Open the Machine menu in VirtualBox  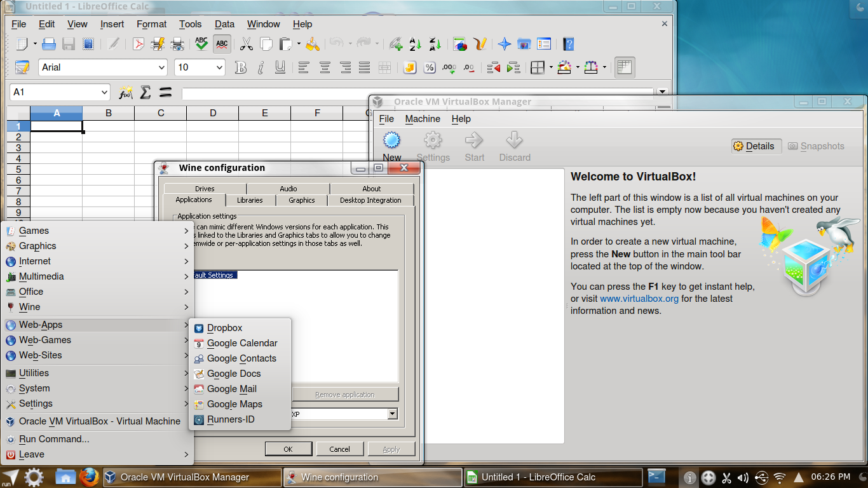[423, 119]
